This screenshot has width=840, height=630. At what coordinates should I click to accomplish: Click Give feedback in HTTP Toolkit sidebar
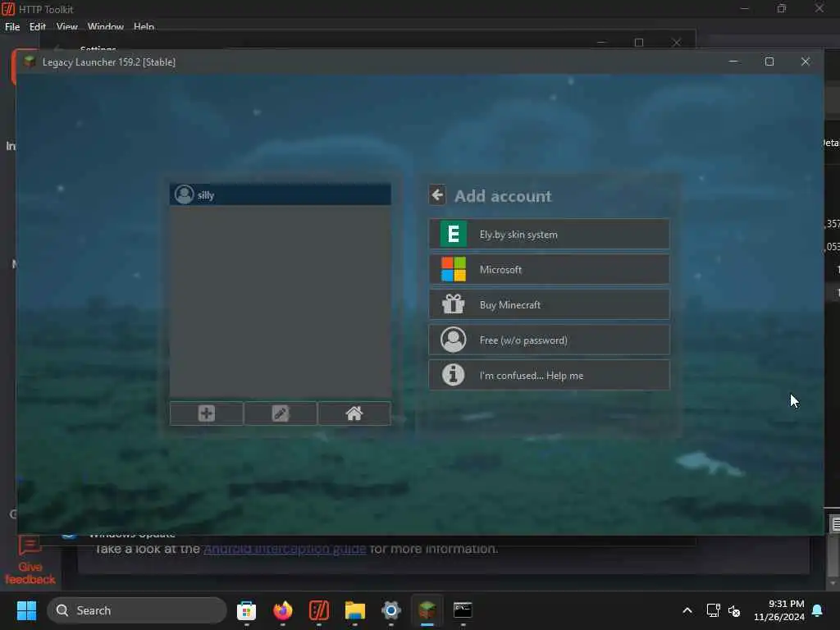(30, 560)
